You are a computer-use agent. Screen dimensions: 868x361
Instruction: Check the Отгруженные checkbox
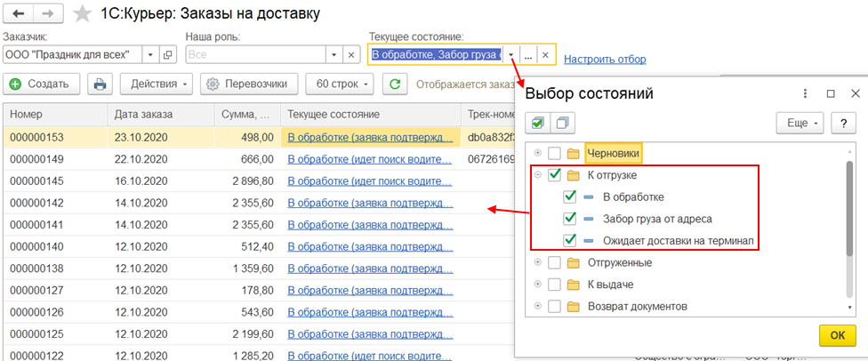click(554, 262)
